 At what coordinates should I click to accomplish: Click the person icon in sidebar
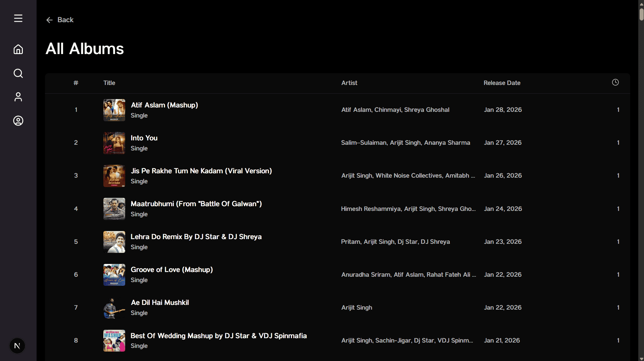(x=18, y=97)
